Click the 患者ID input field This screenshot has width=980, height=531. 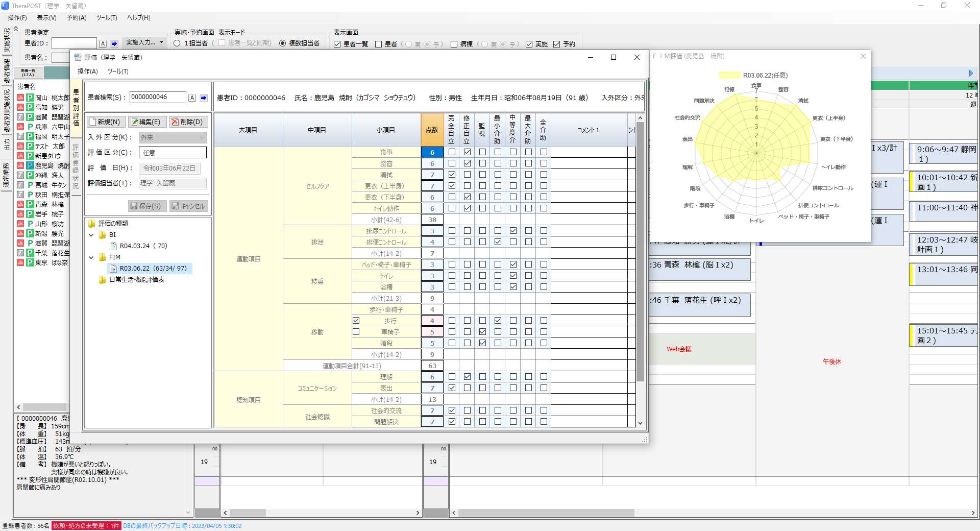pyautogui.click(x=74, y=43)
